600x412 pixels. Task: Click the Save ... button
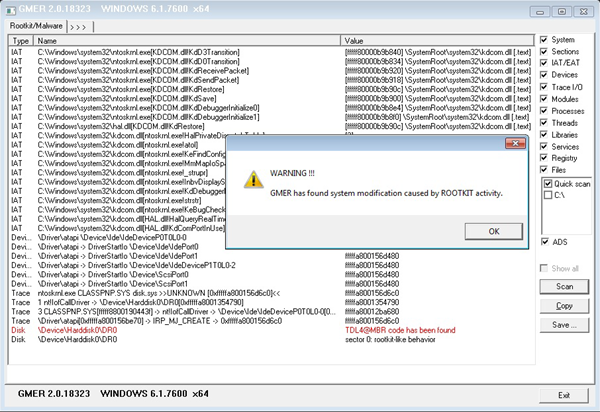(564, 325)
